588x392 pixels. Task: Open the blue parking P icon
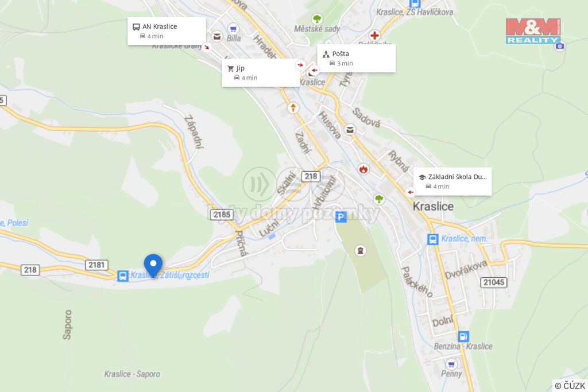pos(341,216)
